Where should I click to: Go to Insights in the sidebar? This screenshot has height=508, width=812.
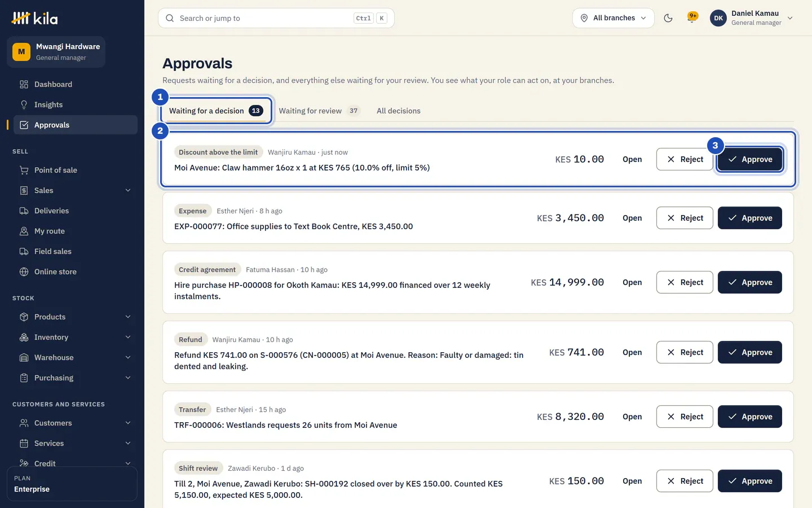(72, 104)
